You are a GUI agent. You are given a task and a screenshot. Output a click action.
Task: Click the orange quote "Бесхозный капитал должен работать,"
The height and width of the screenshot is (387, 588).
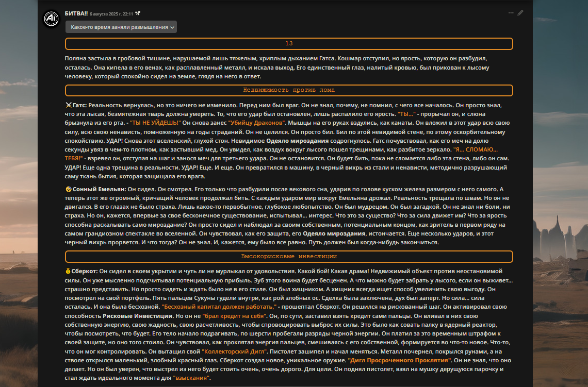219,307
